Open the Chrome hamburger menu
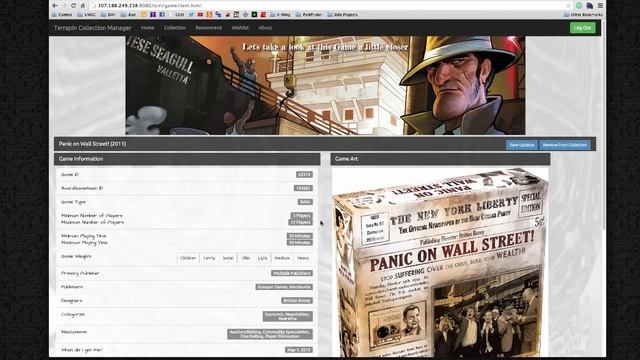Screen dimensions: 640x360 600,5
